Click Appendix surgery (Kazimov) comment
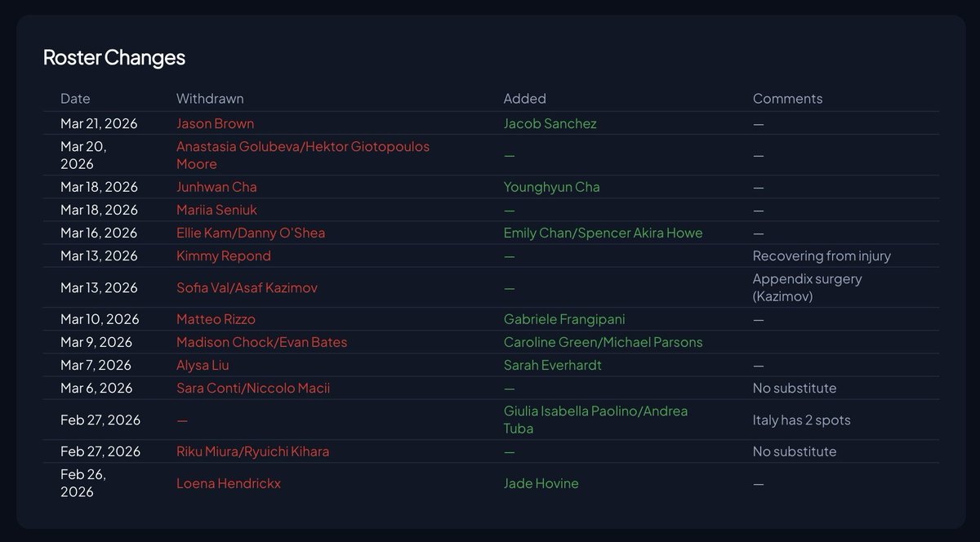This screenshot has width=980, height=542. (x=807, y=287)
